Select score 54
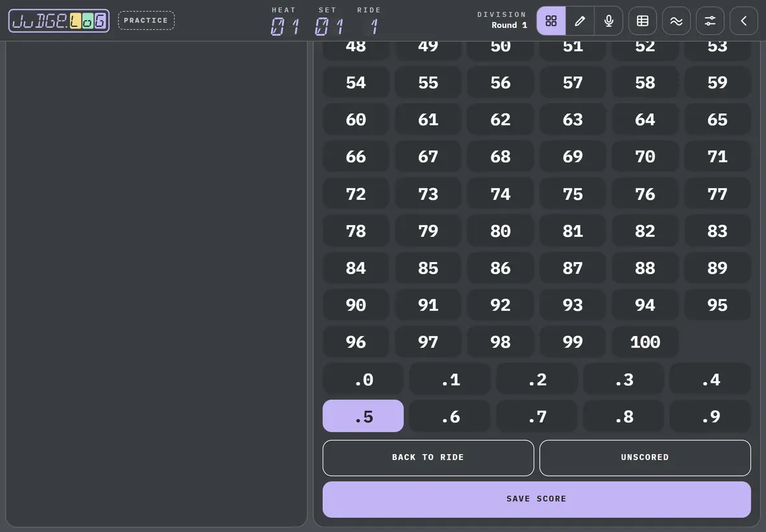The width and height of the screenshot is (766, 532). tap(356, 82)
